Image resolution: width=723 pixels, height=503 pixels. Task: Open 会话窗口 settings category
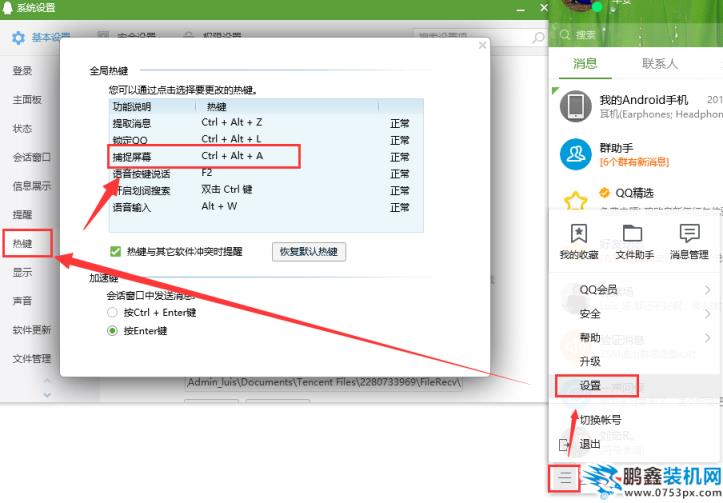click(x=32, y=157)
